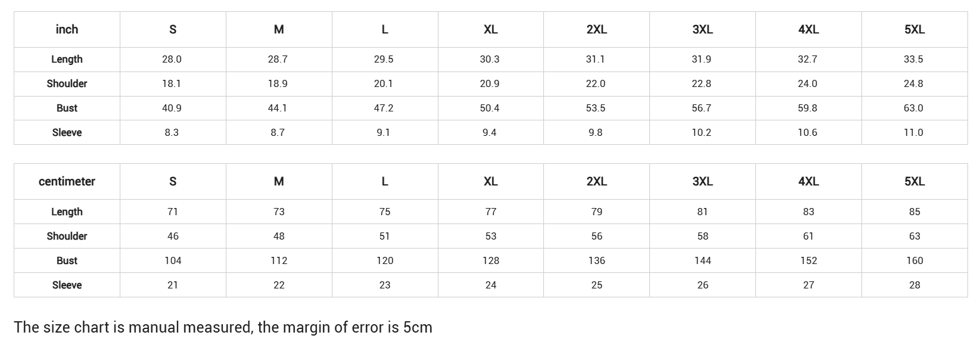This screenshot has width=980, height=357.
Task: Click the 85 Length value for 5XL
Action: [914, 212]
